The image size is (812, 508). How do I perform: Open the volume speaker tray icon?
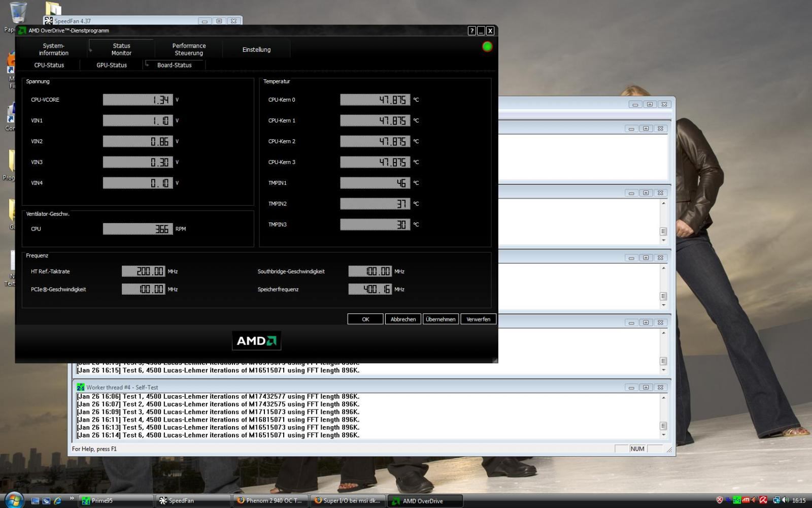tap(785, 500)
